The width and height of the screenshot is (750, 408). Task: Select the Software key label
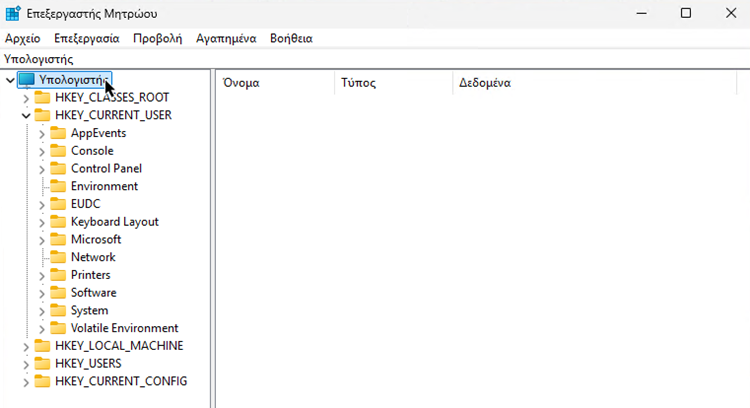pyautogui.click(x=94, y=292)
